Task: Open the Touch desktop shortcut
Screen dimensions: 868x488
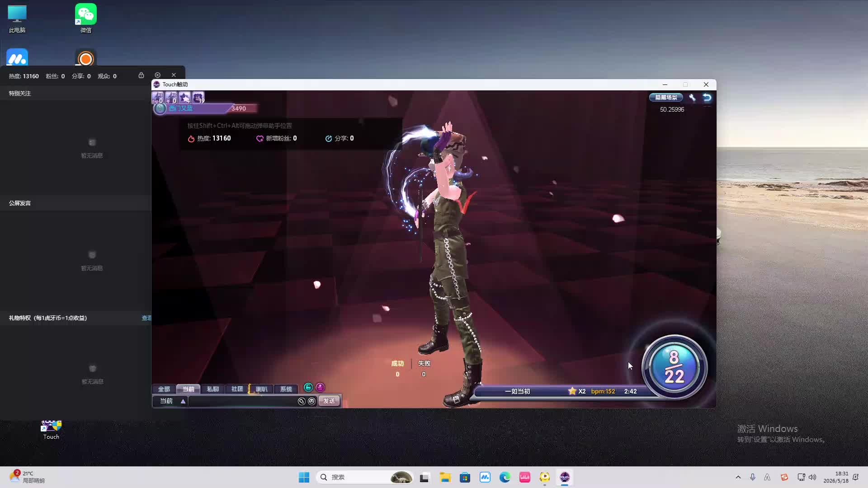Action: click(51, 430)
